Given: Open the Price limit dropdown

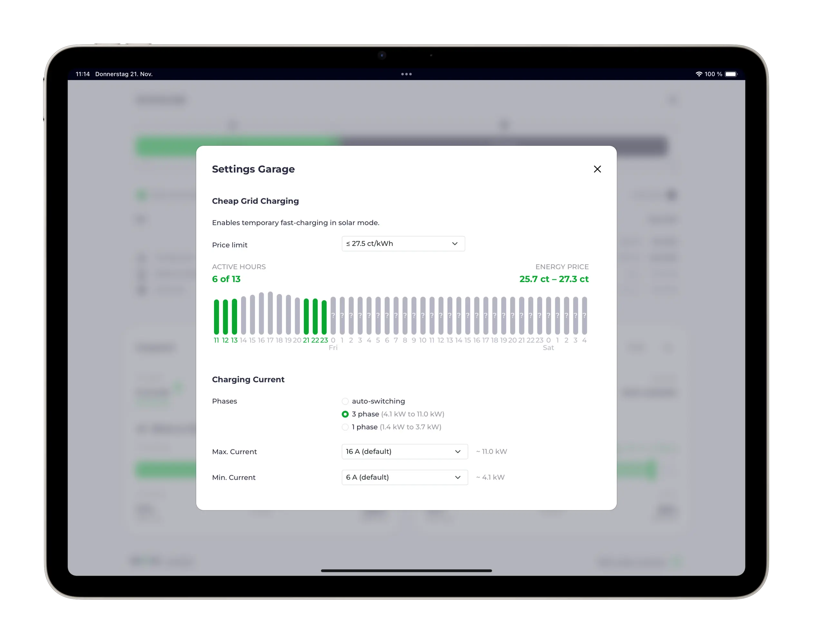Looking at the screenshot, I should [403, 244].
